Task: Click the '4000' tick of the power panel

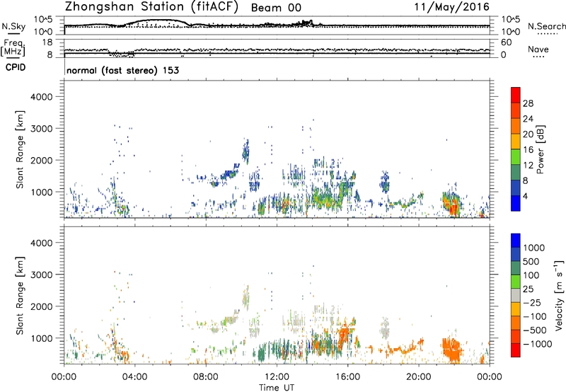Action: tap(42, 97)
